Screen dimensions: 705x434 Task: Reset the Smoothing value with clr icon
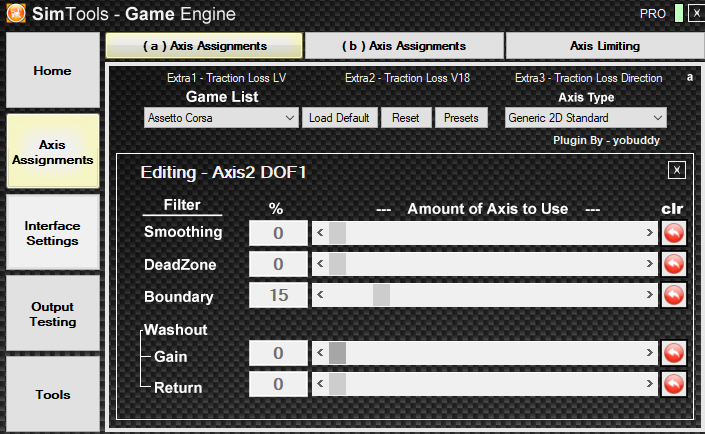(674, 233)
